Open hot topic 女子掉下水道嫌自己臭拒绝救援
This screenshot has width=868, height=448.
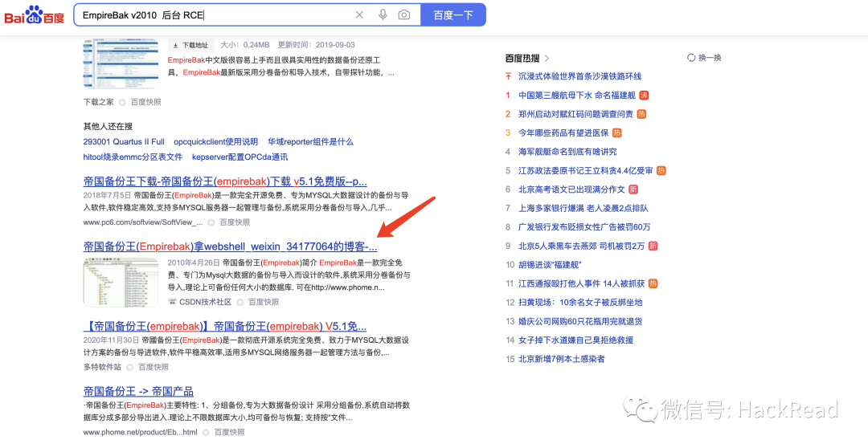pyautogui.click(x=575, y=340)
